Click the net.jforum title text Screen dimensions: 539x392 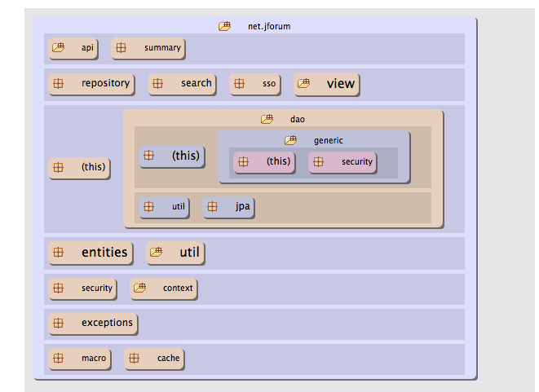[269, 26]
